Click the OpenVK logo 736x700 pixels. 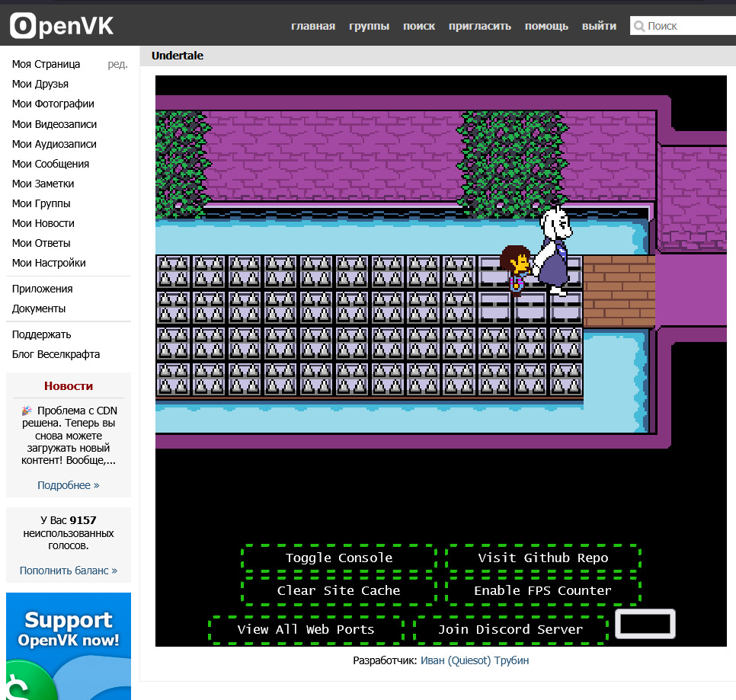coord(62,26)
